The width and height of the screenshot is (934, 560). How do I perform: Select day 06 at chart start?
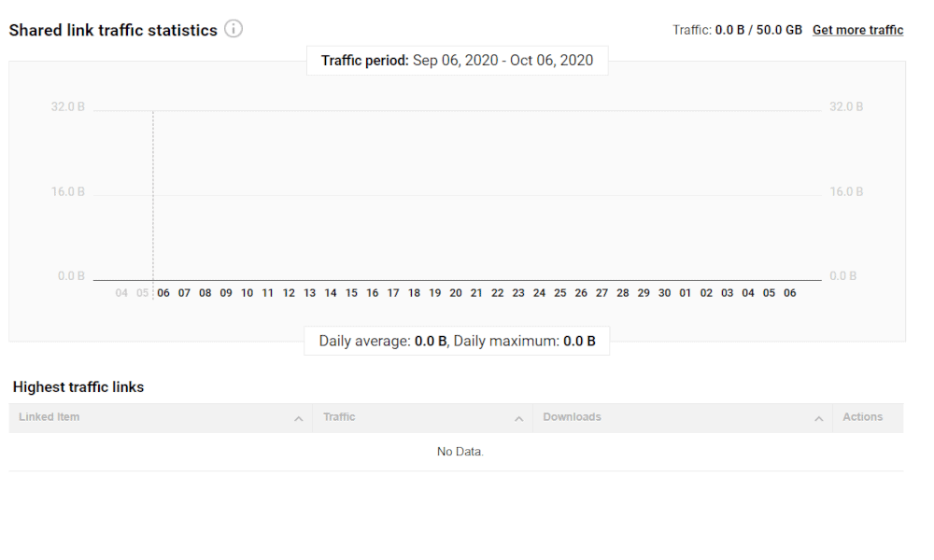click(x=163, y=293)
